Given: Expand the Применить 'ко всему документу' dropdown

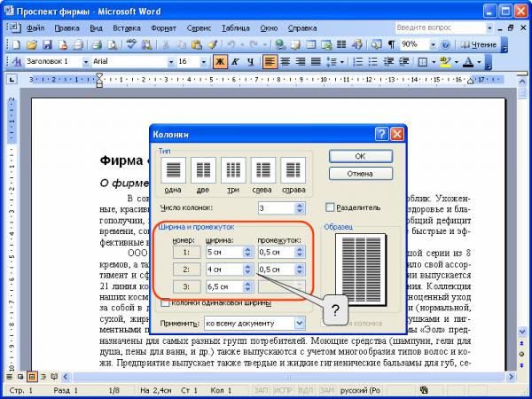Looking at the screenshot, I should coord(300,323).
